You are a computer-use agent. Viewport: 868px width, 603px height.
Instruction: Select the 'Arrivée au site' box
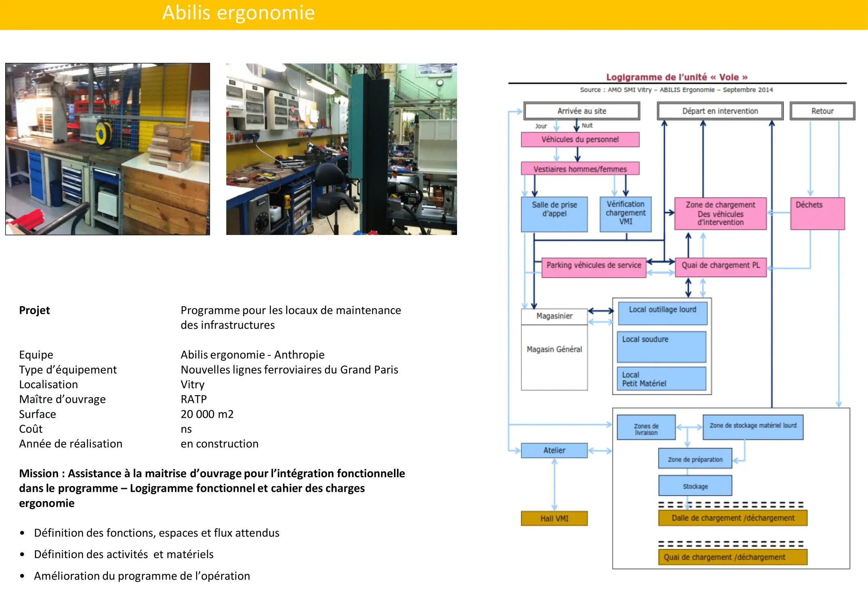click(x=582, y=111)
